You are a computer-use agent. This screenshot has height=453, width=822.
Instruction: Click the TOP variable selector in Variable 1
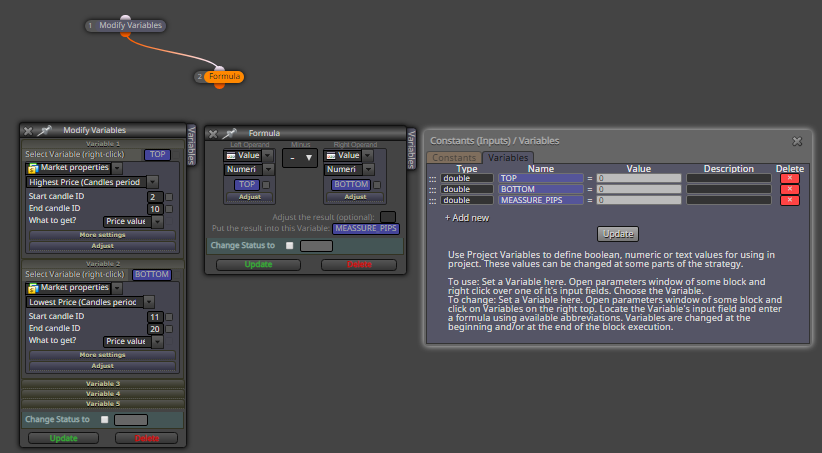157,155
